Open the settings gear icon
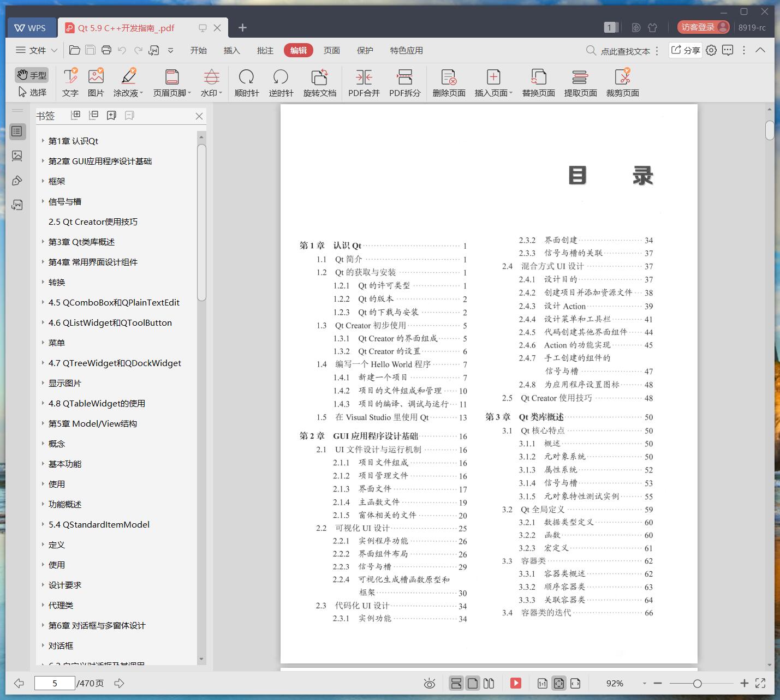This screenshot has height=700, width=780. click(711, 50)
